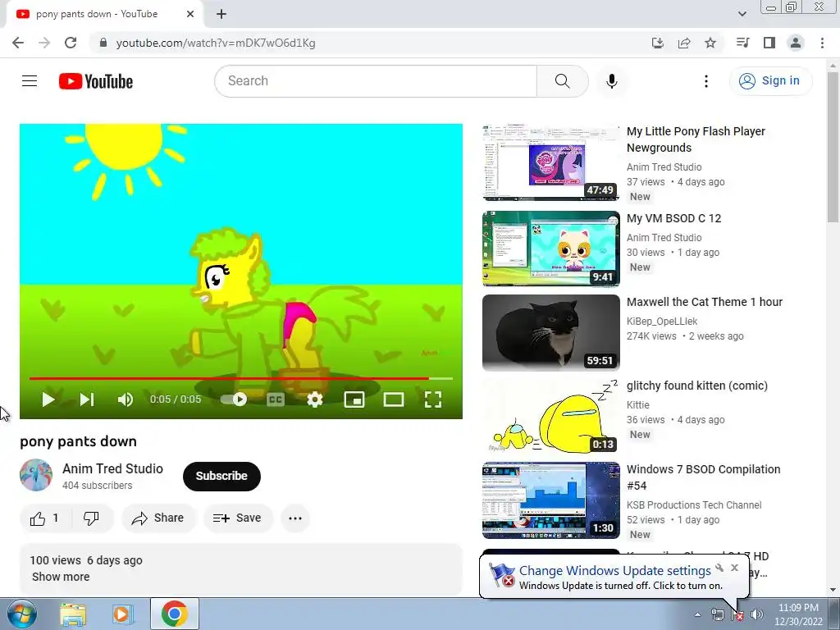Open Chrome tab search chevron

pos(742,14)
